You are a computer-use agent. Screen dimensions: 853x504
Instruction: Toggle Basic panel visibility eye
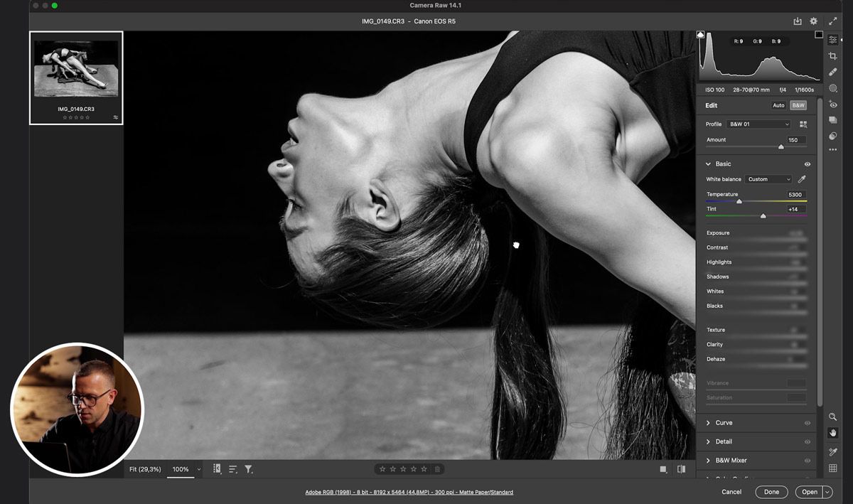coord(808,164)
